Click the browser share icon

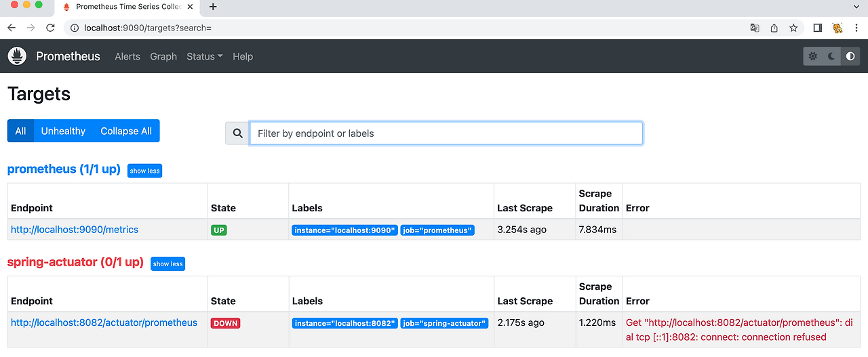[774, 28]
